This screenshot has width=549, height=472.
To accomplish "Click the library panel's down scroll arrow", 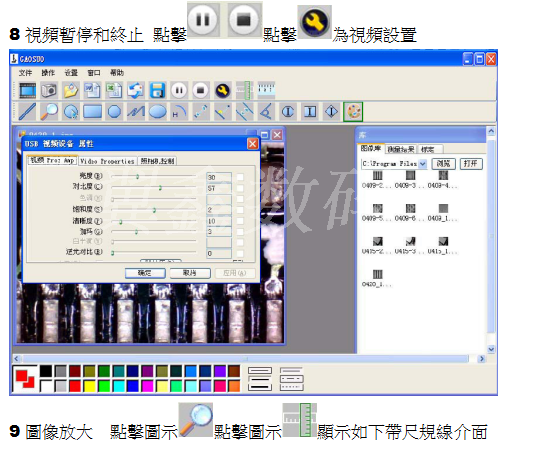I will coord(491,349).
